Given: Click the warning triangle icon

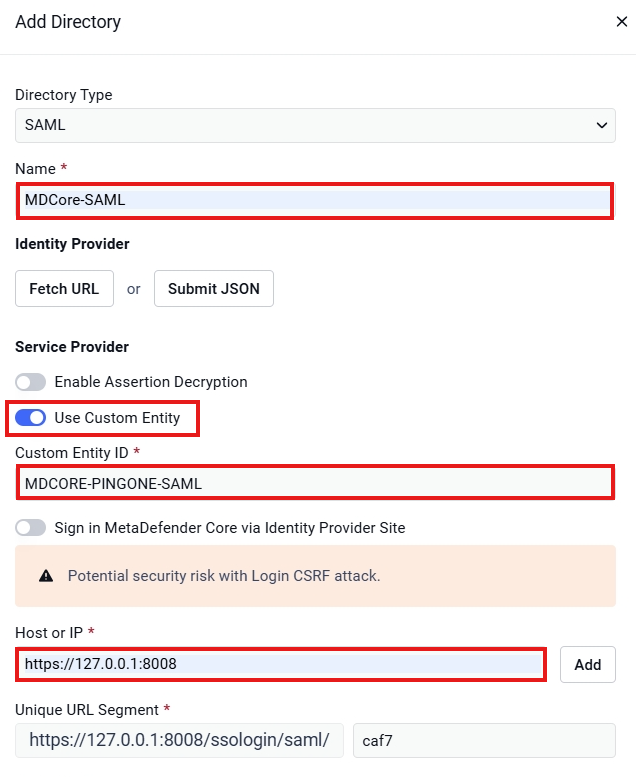Looking at the screenshot, I should point(46,576).
